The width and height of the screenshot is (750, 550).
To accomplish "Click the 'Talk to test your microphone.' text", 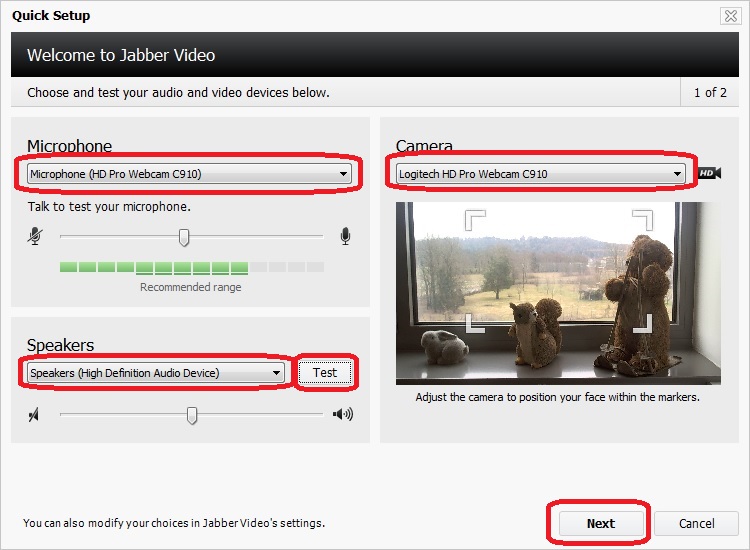I will 109,207.
